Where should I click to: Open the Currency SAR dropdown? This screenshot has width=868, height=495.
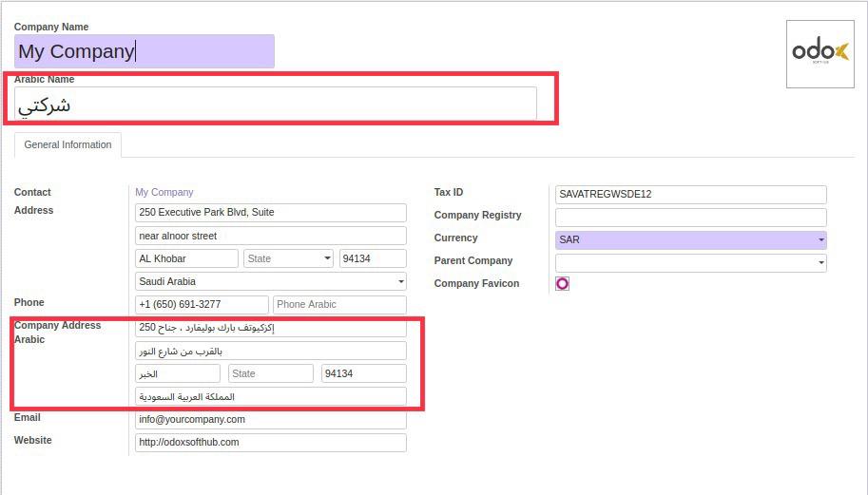pos(690,240)
